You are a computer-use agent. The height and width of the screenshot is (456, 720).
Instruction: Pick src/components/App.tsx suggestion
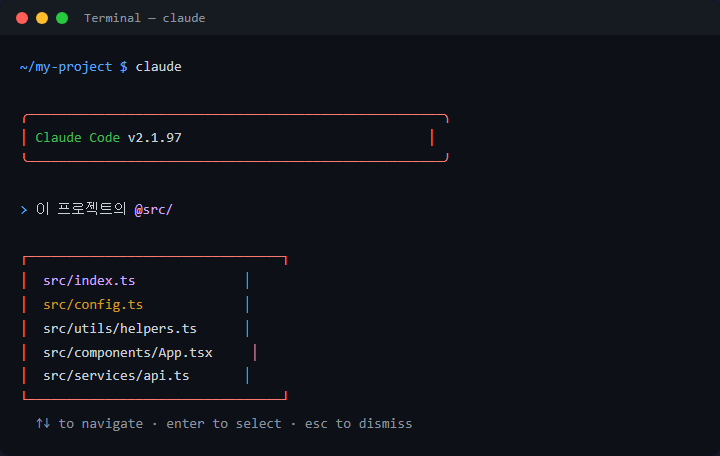[128, 352]
